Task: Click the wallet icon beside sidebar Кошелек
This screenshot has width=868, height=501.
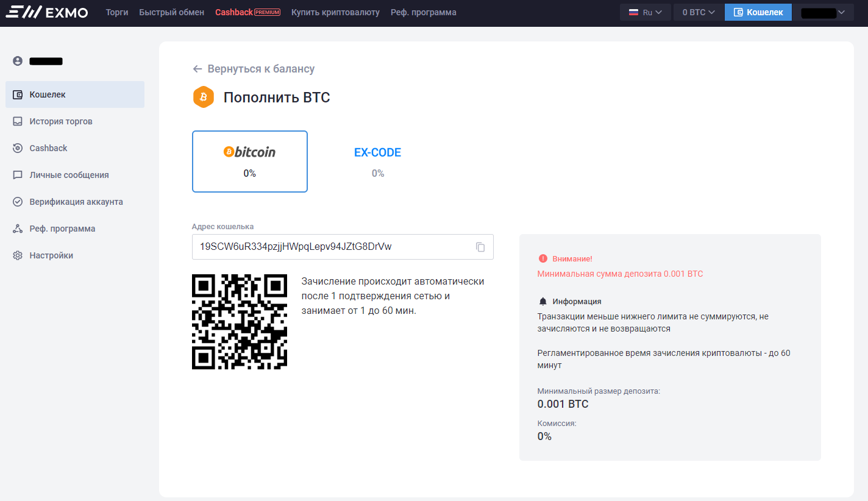Action: click(x=18, y=94)
